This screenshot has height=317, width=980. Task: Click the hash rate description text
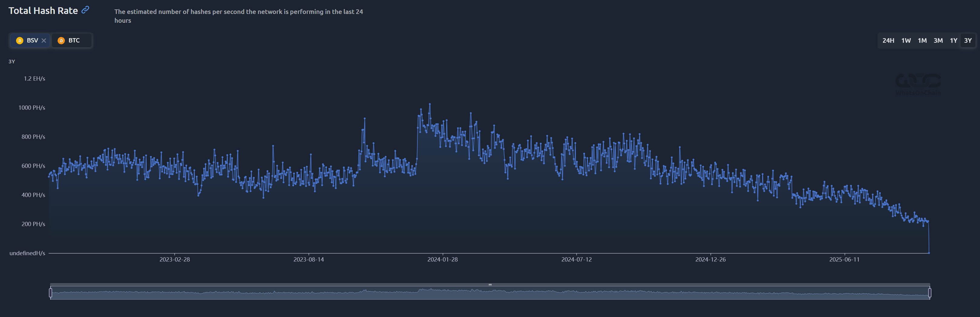[239, 16]
